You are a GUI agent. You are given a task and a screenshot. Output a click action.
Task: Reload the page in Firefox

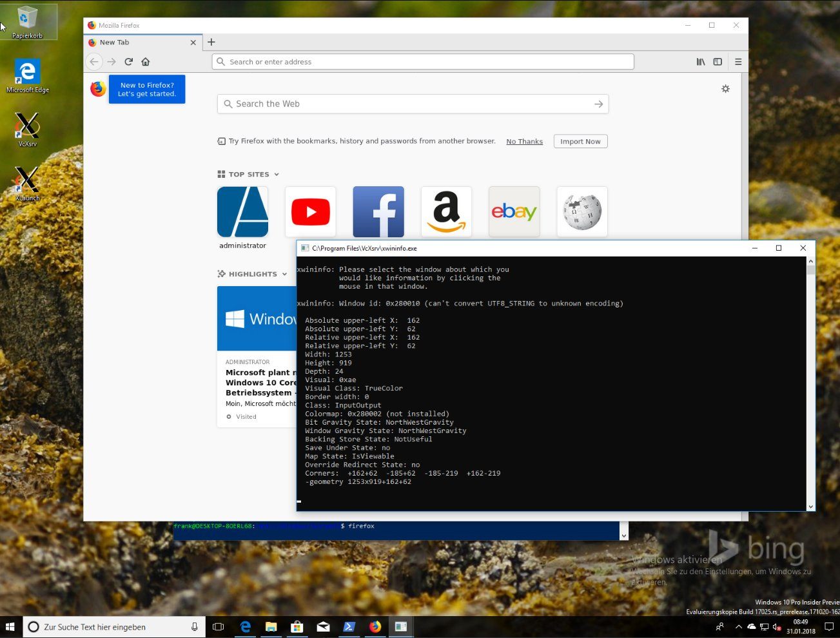[x=129, y=62]
